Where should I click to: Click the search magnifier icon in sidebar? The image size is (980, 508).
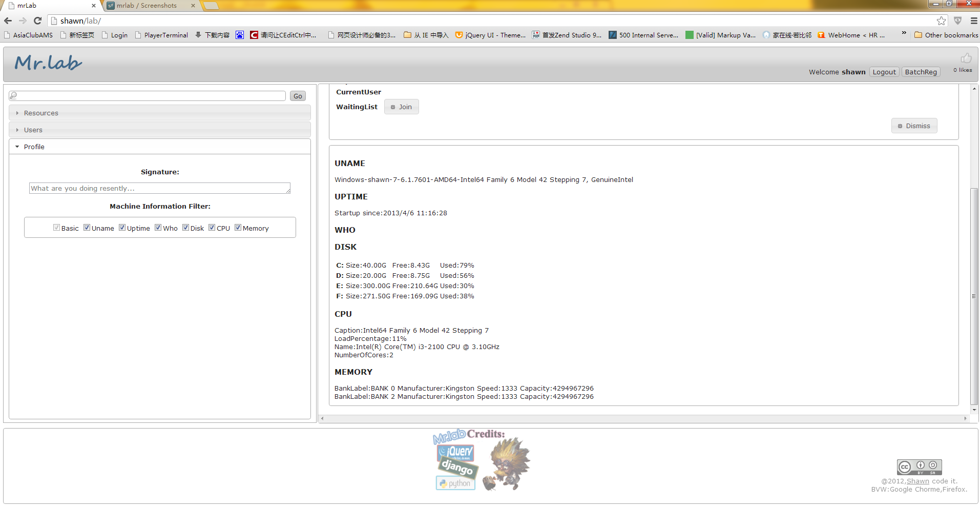(13, 95)
